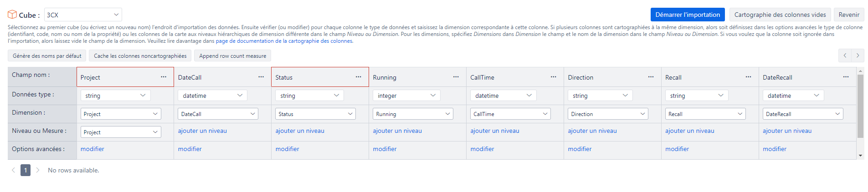
Task: Click the orange cube icon beside Cube label
Action: tap(12, 15)
